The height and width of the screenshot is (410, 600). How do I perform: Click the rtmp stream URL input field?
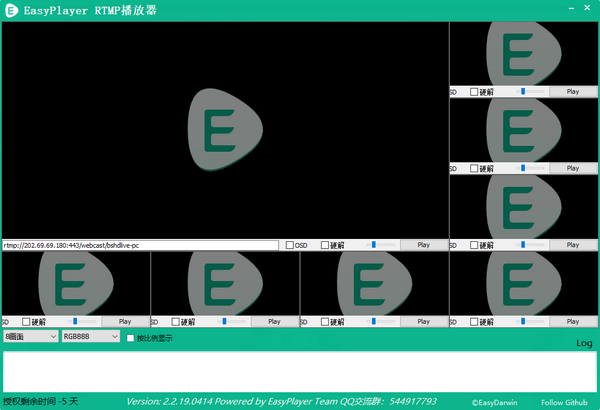pyautogui.click(x=140, y=245)
